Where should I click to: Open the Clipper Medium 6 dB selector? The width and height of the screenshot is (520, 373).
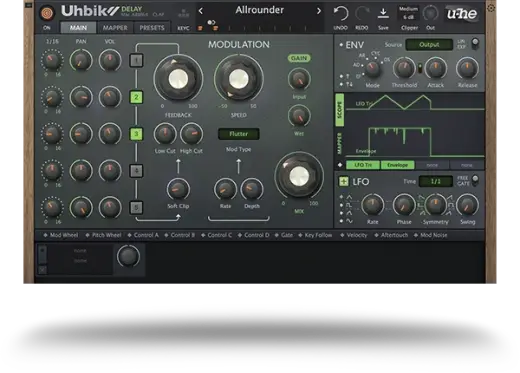tap(408, 13)
